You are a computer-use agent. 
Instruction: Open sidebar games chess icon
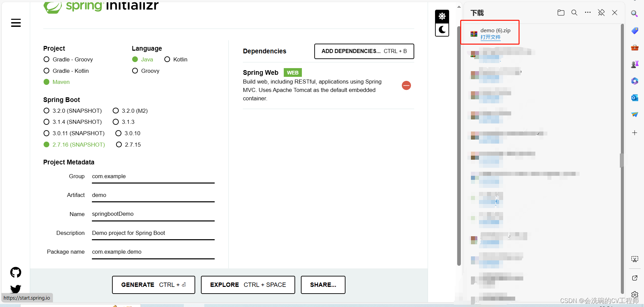point(635,64)
